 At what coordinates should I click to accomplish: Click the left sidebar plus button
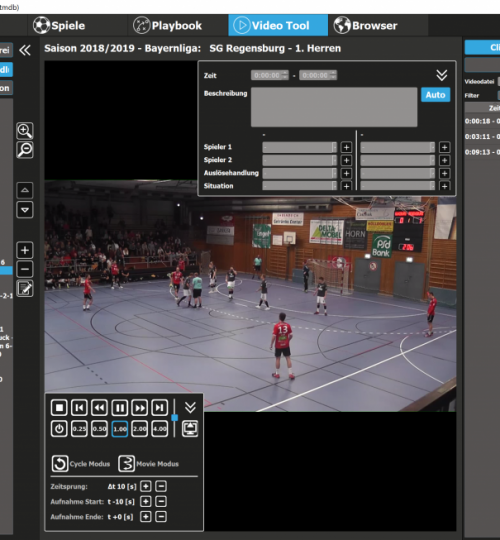25,250
